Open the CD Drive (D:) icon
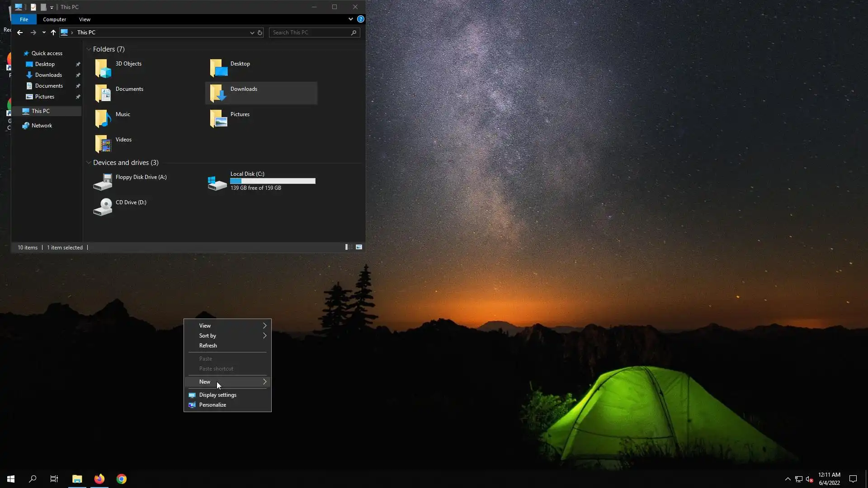The height and width of the screenshot is (488, 868). pos(103,207)
